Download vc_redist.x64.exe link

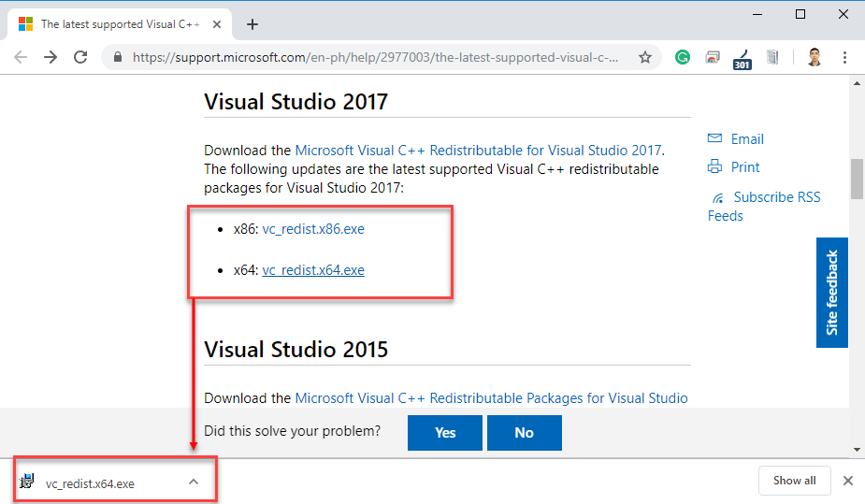coord(313,270)
